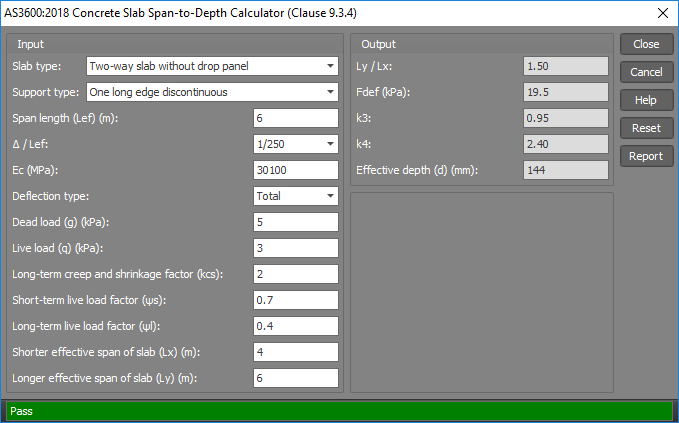Viewport: 679px width, 423px height.
Task: Click the Output group label
Action: pyautogui.click(x=378, y=44)
